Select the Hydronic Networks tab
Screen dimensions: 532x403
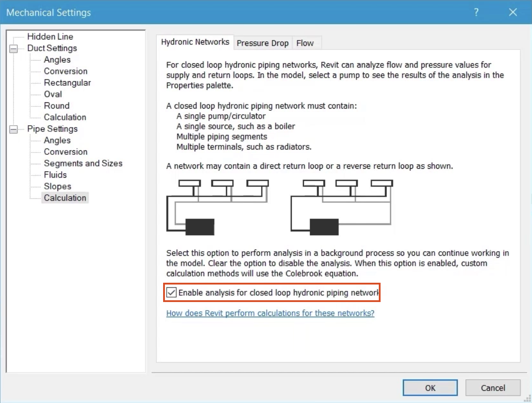click(x=195, y=42)
